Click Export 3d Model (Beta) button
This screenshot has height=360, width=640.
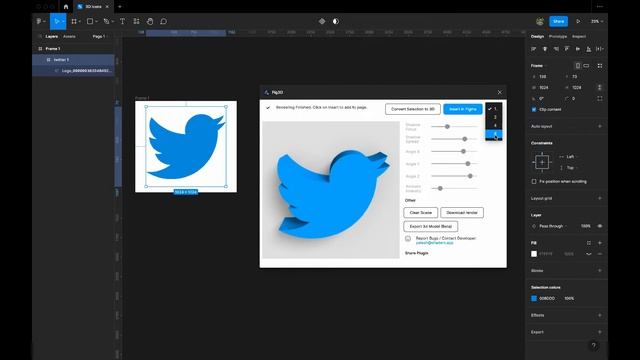[431, 226]
